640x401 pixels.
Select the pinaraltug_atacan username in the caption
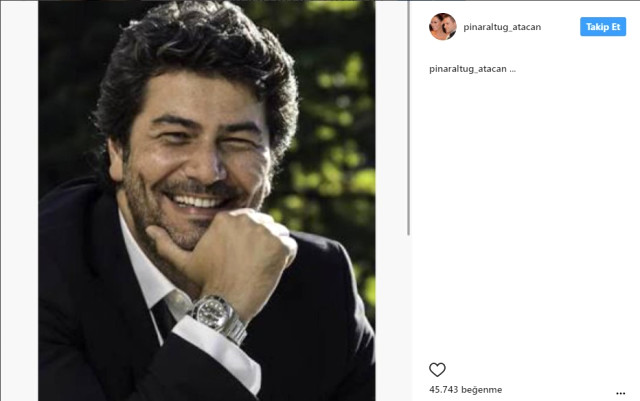click(468, 69)
